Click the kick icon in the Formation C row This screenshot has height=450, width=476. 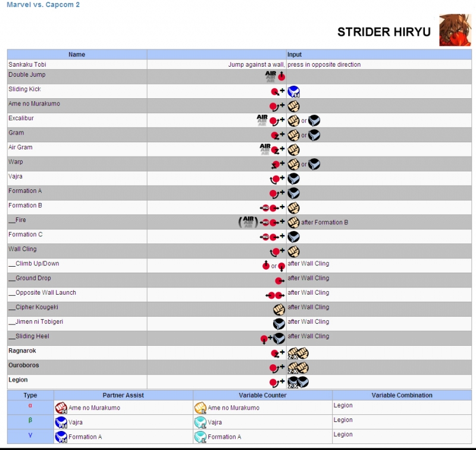293,237
